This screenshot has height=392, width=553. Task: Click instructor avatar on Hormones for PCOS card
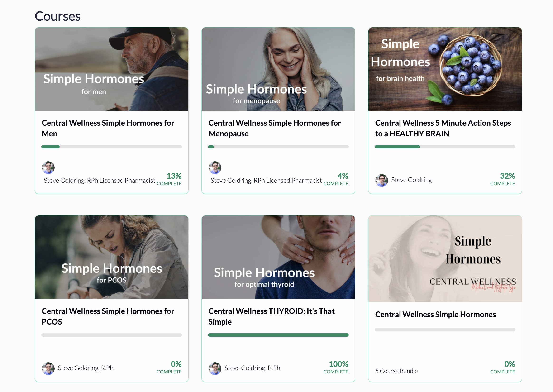click(48, 368)
